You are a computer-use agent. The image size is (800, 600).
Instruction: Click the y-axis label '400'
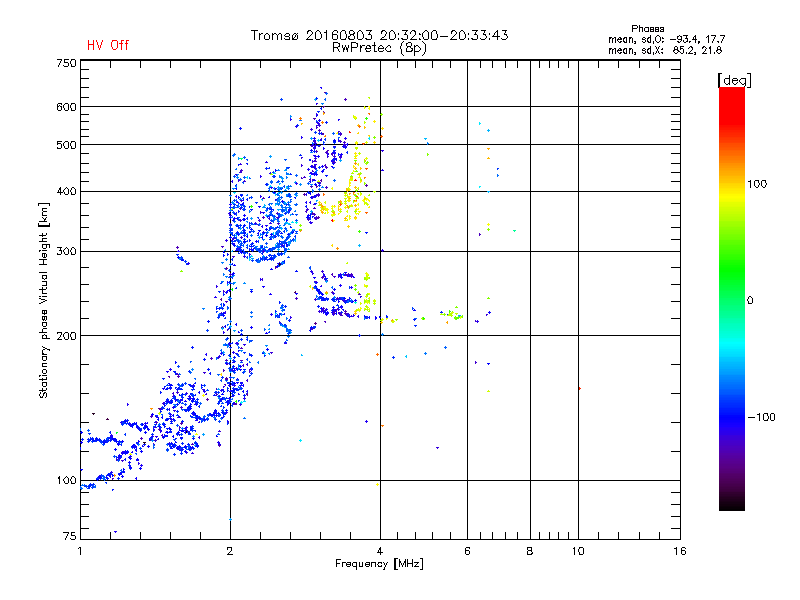66,191
